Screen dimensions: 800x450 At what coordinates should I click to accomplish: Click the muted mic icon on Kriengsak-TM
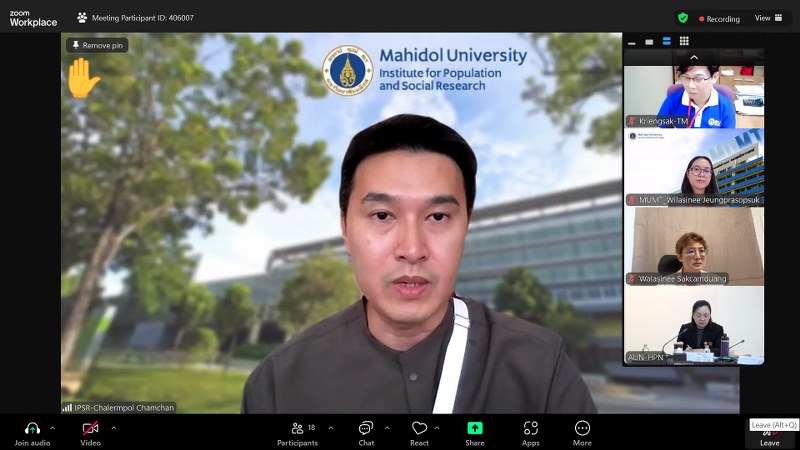point(632,121)
